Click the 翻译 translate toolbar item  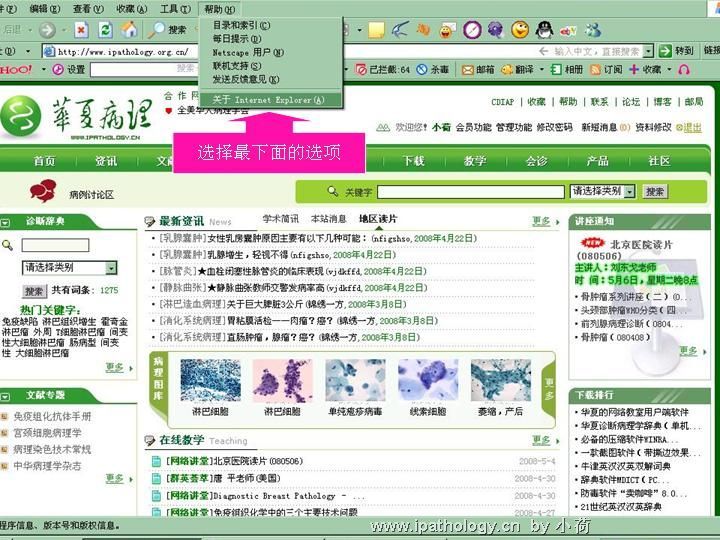tap(517, 69)
